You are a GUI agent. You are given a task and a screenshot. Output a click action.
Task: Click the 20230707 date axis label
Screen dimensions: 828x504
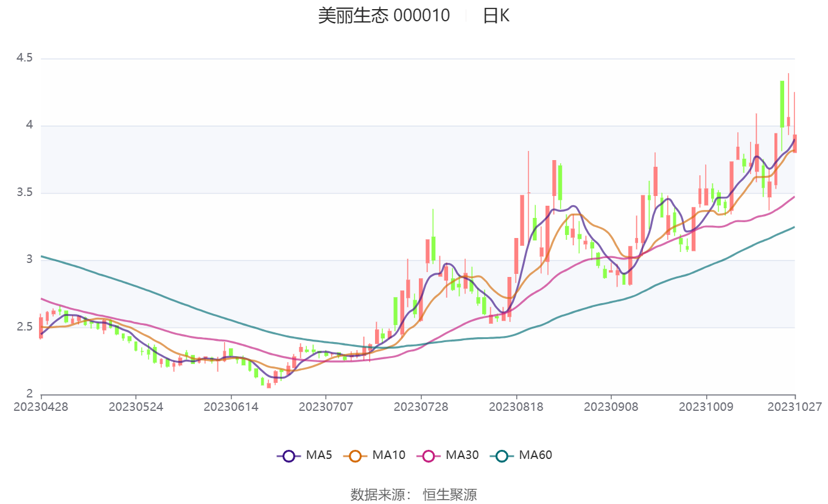pyautogui.click(x=326, y=407)
